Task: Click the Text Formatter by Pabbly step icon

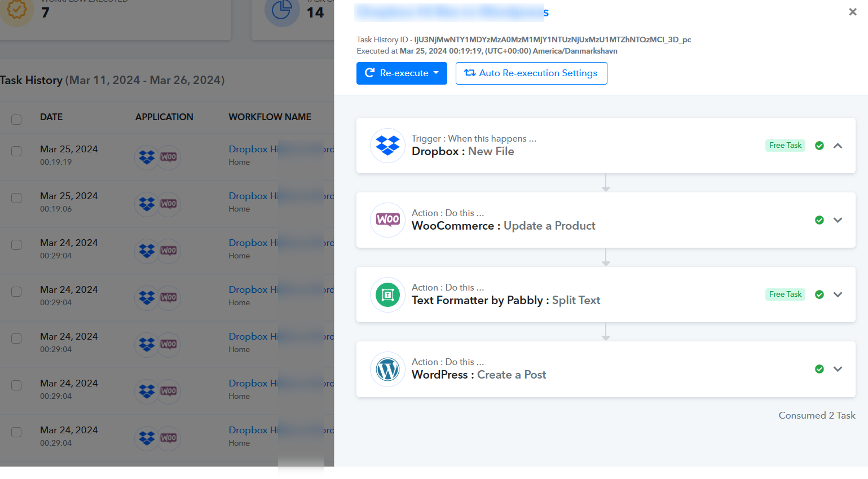Action: click(387, 295)
